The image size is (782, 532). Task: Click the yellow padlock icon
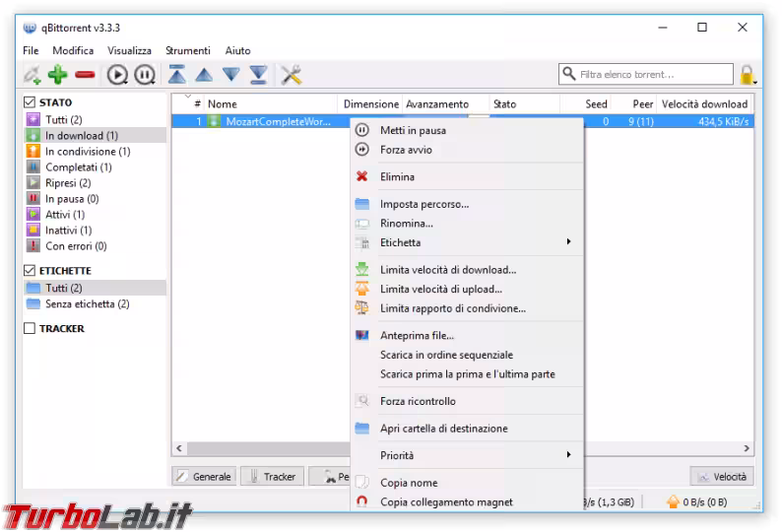pyautogui.click(x=748, y=75)
